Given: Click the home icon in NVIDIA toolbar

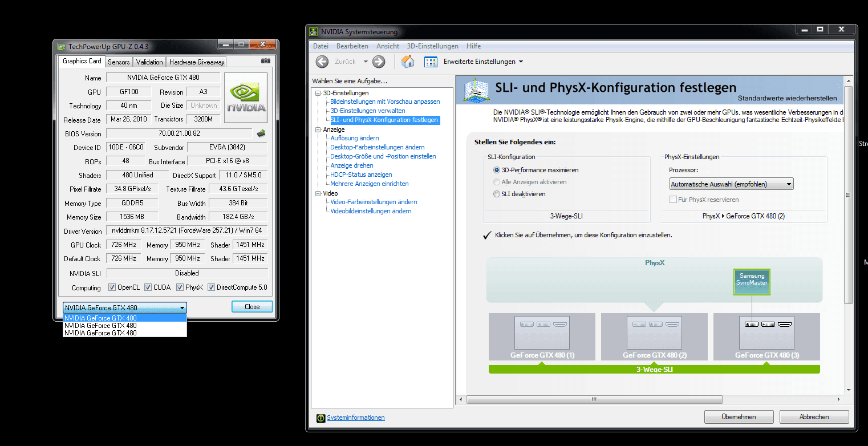Looking at the screenshot, I should [408, 62].
